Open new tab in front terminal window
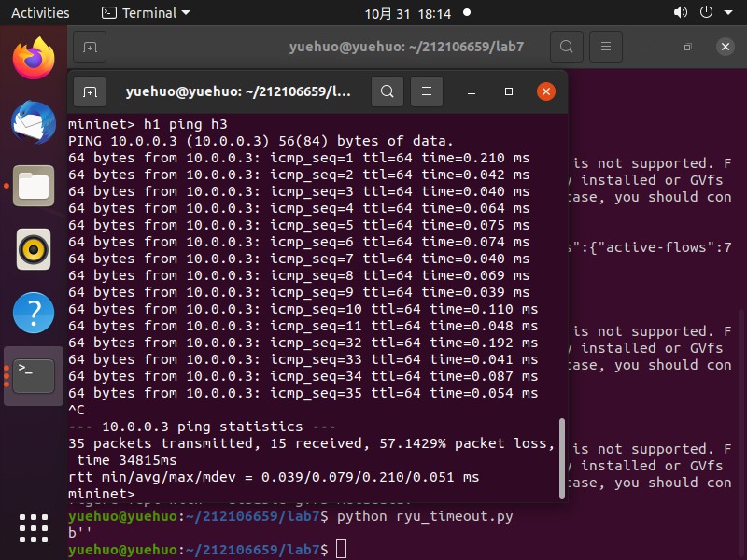747x560 pixels. pos(90,91)
